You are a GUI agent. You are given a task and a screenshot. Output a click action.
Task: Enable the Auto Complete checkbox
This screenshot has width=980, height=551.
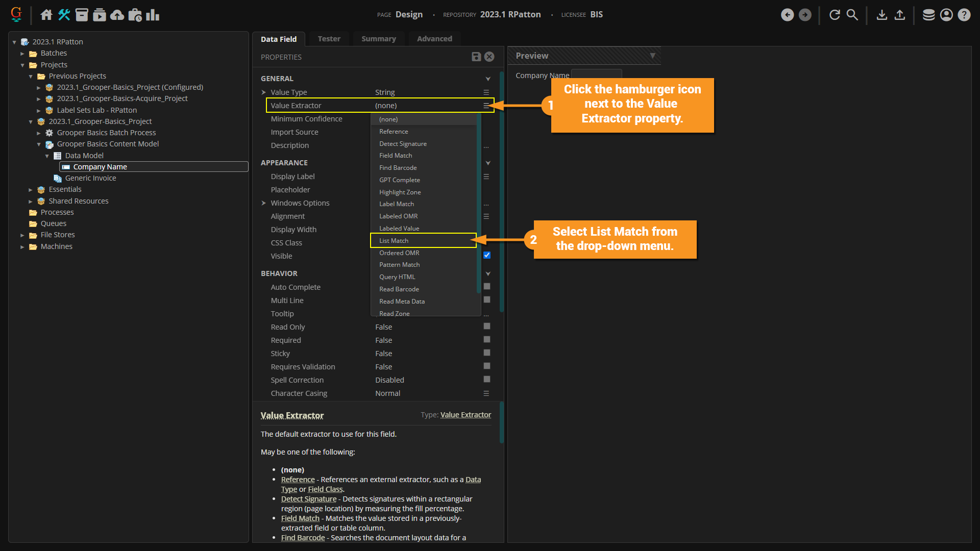click(x=487, y=287)
